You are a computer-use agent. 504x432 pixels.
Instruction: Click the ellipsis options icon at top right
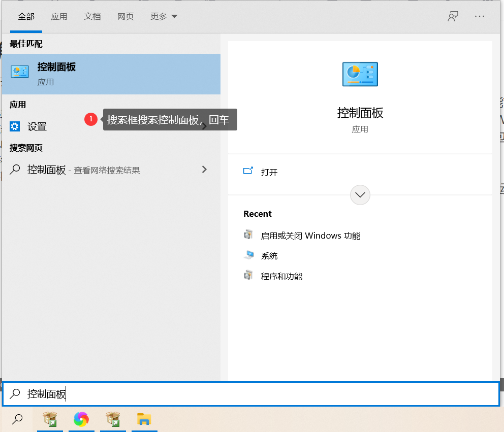pos(479,16)
